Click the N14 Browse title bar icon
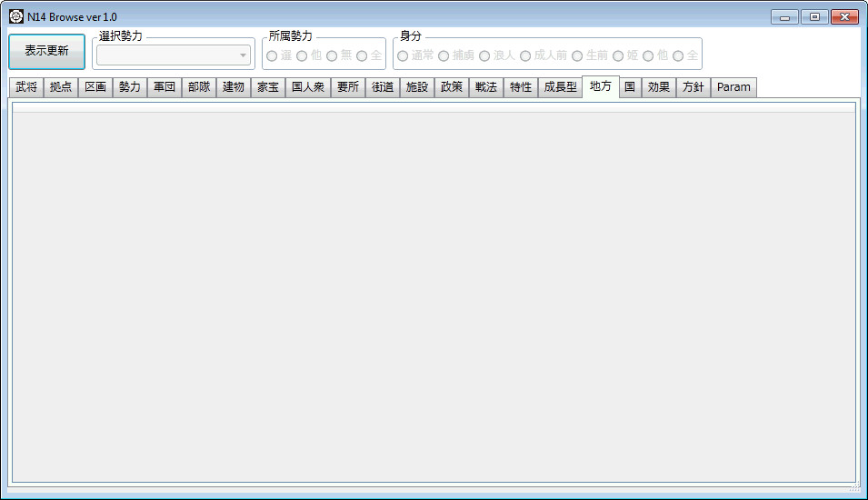The width and height of the screenshot is (868, 500). (x=16, y=16)
